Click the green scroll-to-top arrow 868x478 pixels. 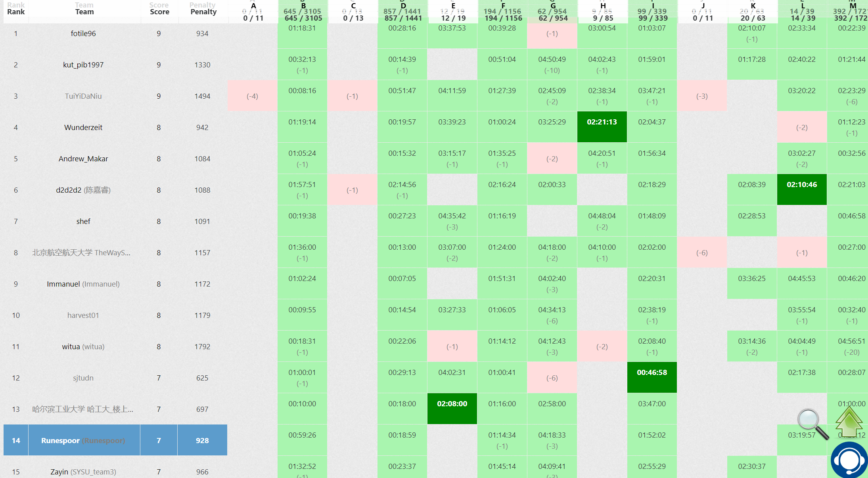pyautogui.click(x=849, y=421)
